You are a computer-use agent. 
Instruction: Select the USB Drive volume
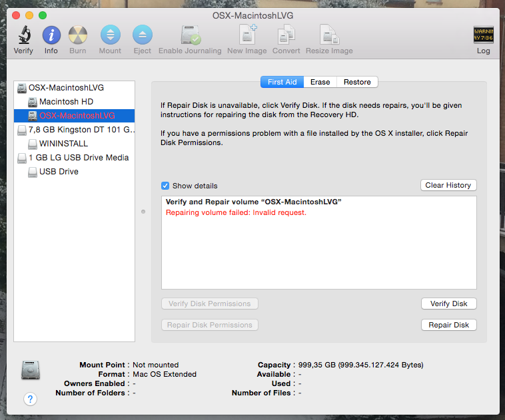[x=74, y=172]
